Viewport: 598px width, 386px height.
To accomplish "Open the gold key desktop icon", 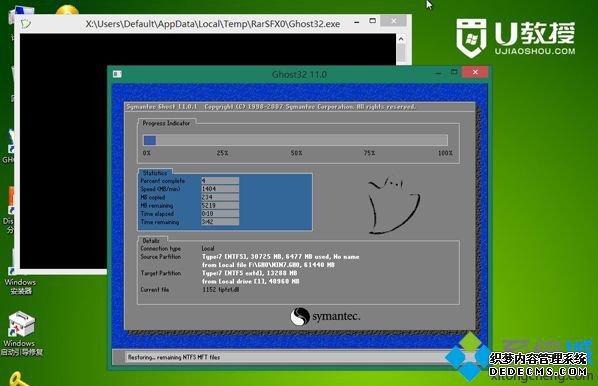I will pos(18,379).
